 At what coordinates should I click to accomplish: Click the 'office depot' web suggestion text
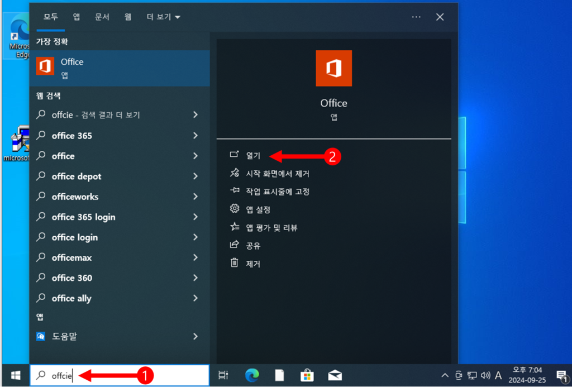(76, 176)
